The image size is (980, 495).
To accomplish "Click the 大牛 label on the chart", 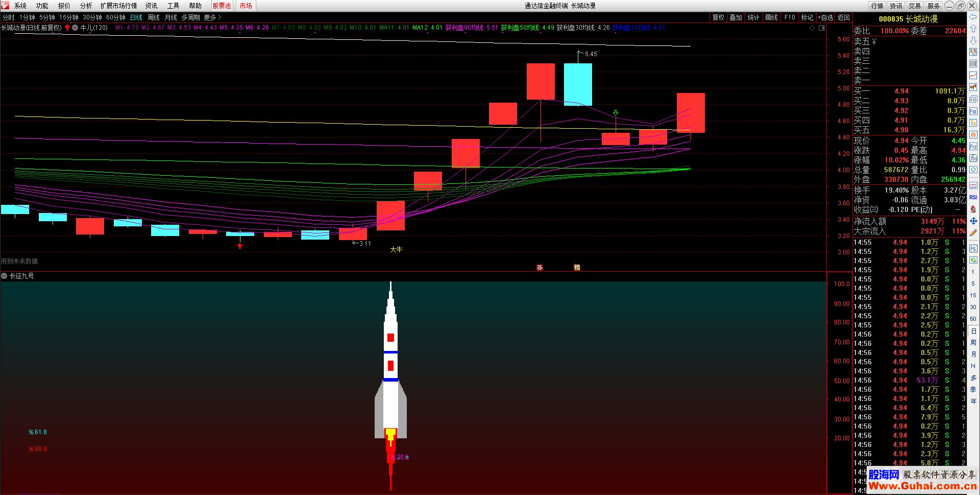I will click(x=396, y=249).
